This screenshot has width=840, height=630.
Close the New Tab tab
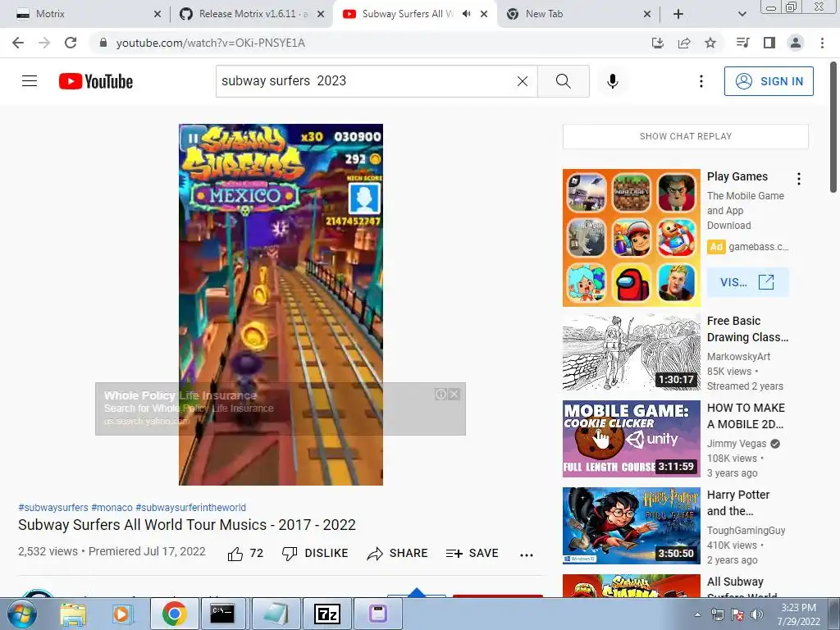pyautogui.click(x=646, y=14)
